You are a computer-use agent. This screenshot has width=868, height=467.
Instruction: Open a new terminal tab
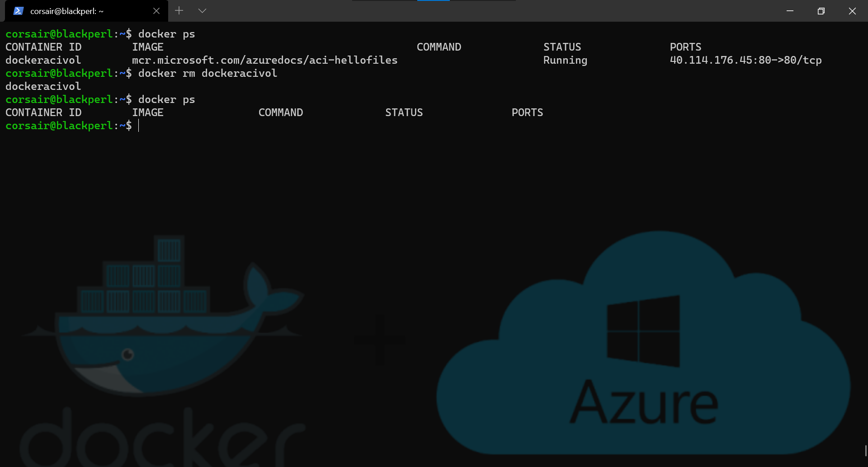click(x=179, y=11)
